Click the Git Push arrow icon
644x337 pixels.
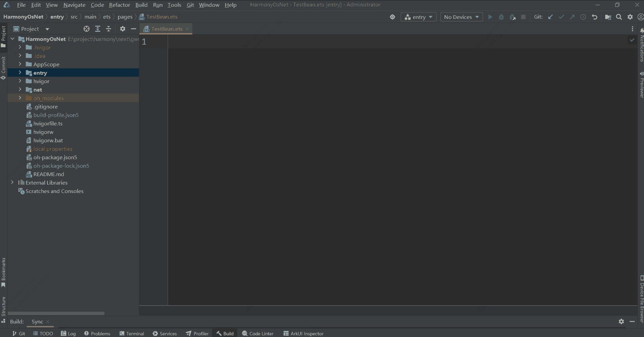click(572, 17)
